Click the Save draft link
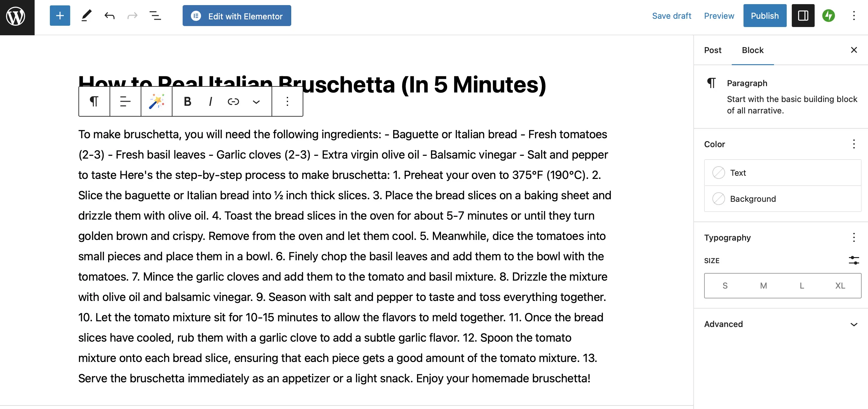This screenshot has height=409, width=868. coord(671,16)
